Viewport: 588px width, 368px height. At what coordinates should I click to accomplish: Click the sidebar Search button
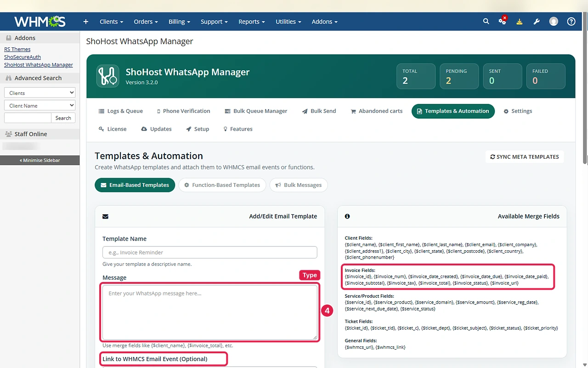coord(63,118)
